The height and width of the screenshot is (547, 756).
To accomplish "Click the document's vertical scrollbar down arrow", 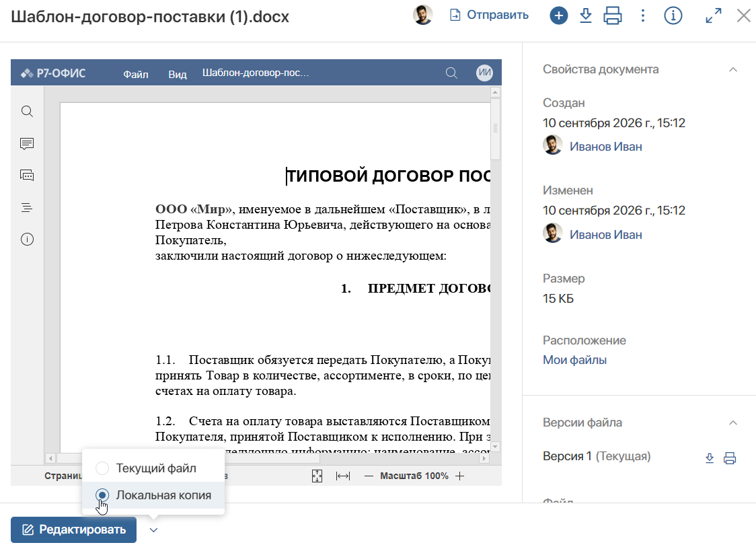I will coord(495,447).
